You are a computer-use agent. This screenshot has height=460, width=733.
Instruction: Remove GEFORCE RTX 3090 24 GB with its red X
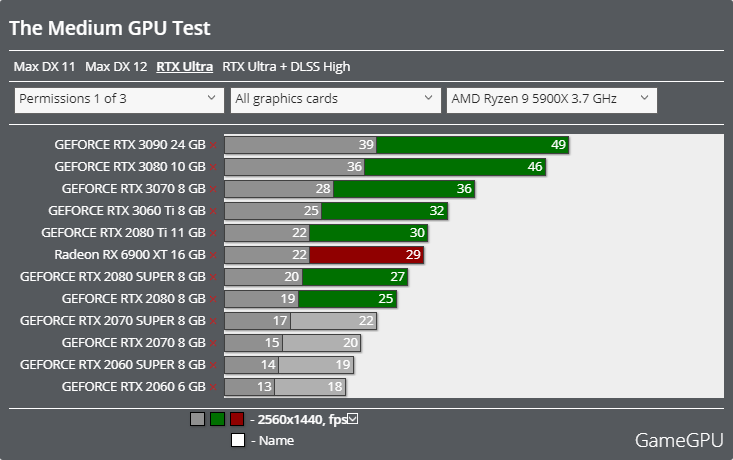213,145
